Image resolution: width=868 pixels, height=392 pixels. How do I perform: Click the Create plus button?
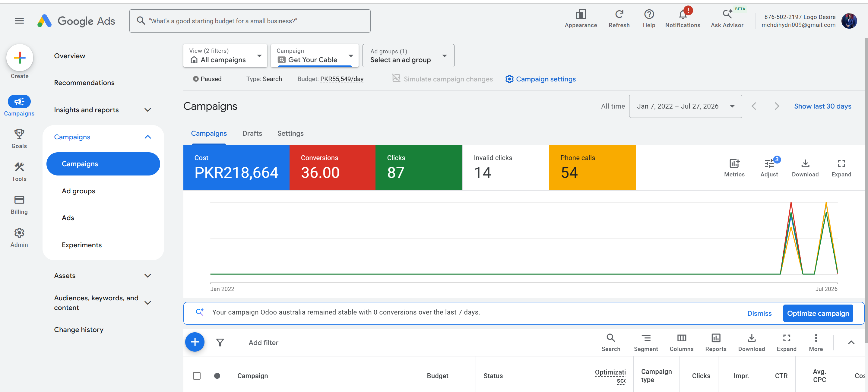pyautogui.click(x=20, y=58)
